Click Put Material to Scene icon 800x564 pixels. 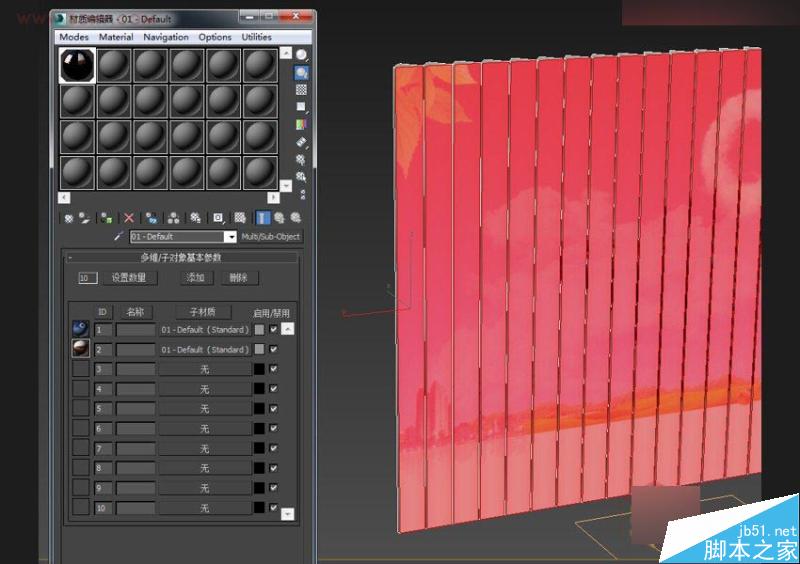(84, 218)
